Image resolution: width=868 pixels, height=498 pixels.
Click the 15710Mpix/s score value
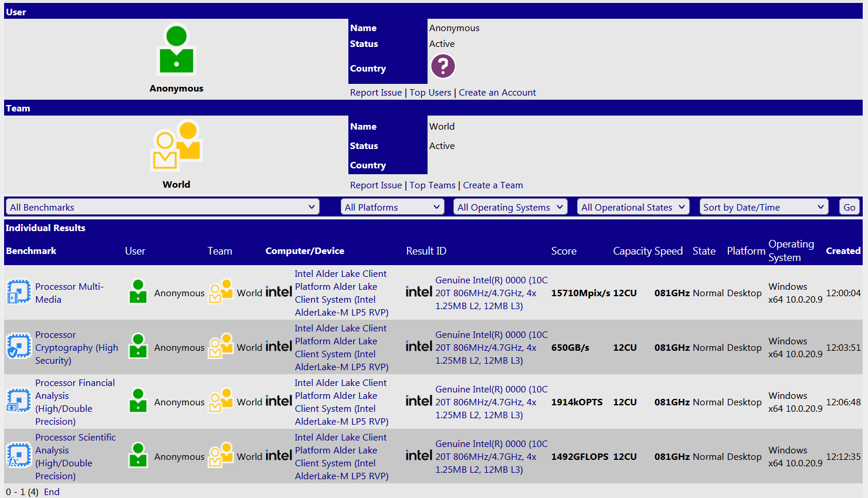pyautogui.click(x=581, y=293)
